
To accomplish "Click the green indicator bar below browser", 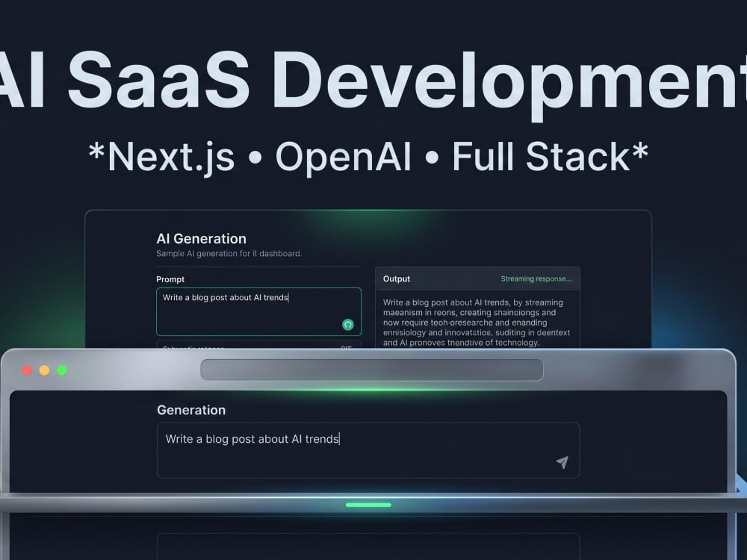I will pos(368,505).
